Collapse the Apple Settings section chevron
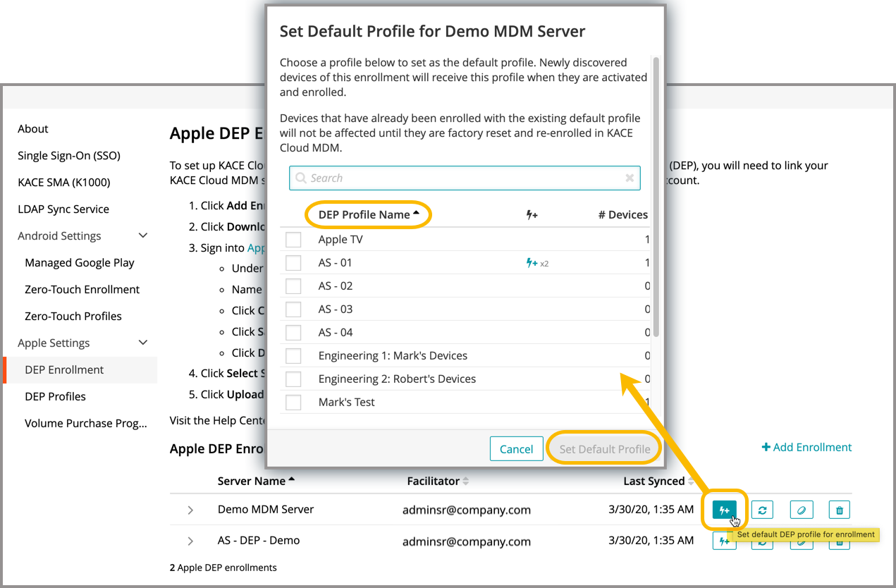This screenshot has width=896, height=588. 143,343
